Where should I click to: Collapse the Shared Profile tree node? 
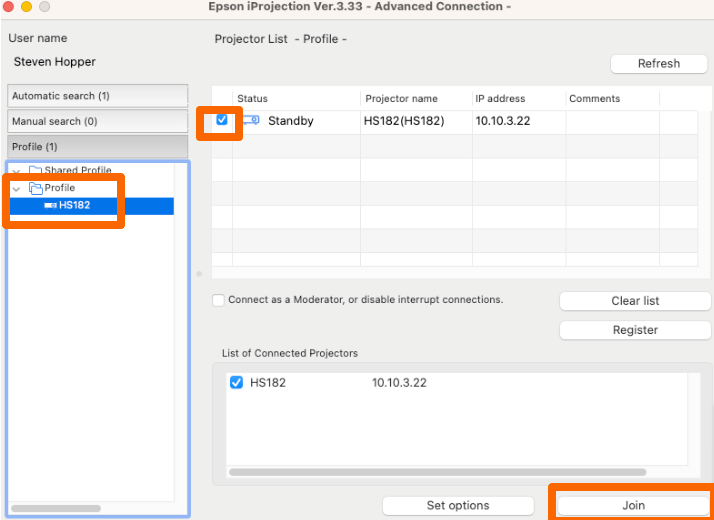coord(16,172)
